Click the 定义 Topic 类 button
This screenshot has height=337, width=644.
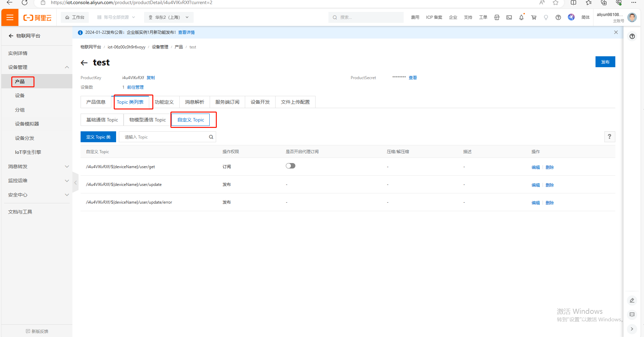tap(98, 137)
